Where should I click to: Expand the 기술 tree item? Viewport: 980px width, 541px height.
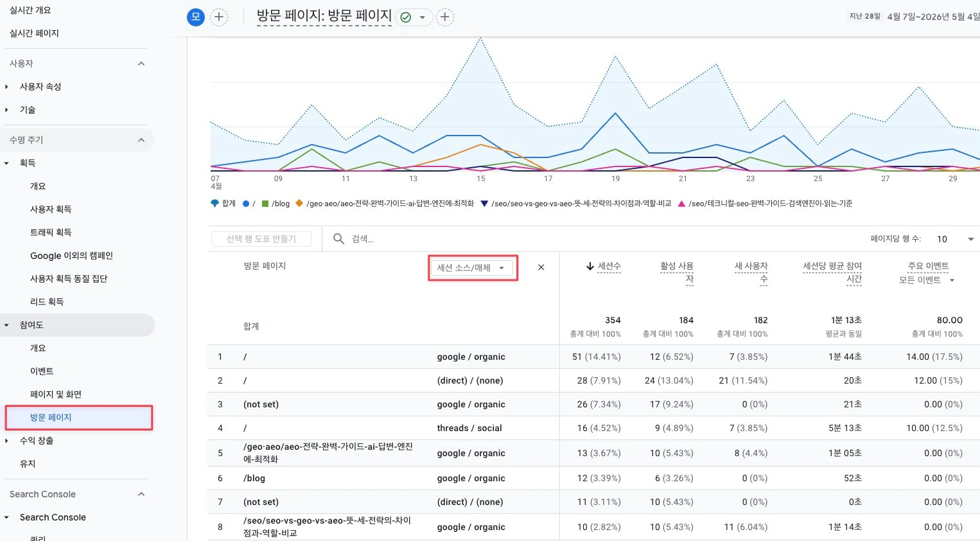click(x=6, y=110)
